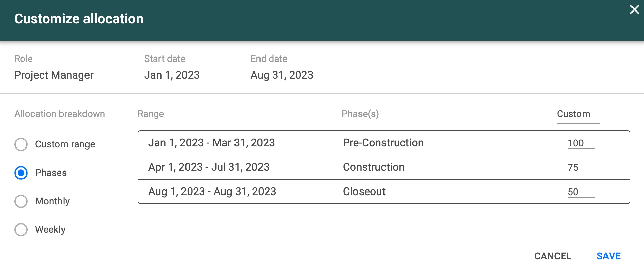644x274 pixels.
Task: Select the Closeout phase label
Action: pos(364,191)
